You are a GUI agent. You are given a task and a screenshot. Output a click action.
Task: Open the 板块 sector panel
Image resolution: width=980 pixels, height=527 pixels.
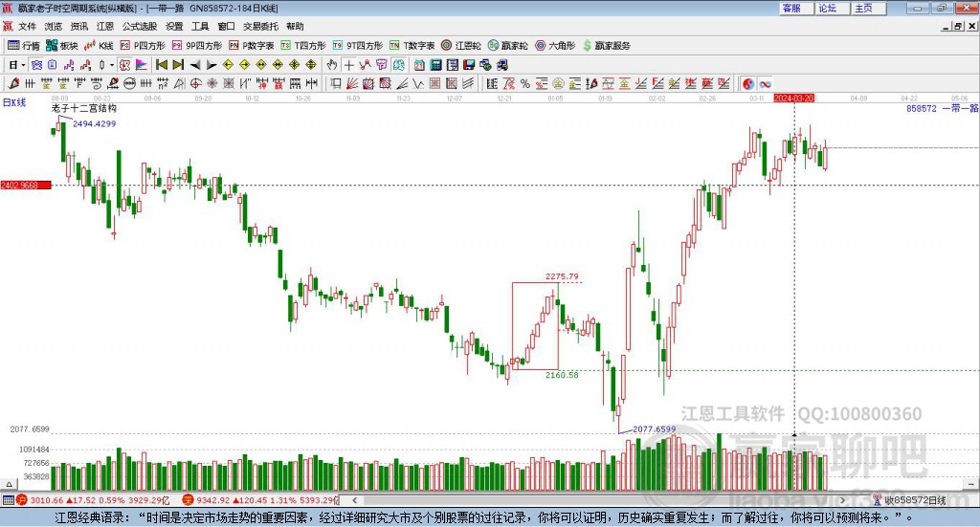click(x=62, y=46)
